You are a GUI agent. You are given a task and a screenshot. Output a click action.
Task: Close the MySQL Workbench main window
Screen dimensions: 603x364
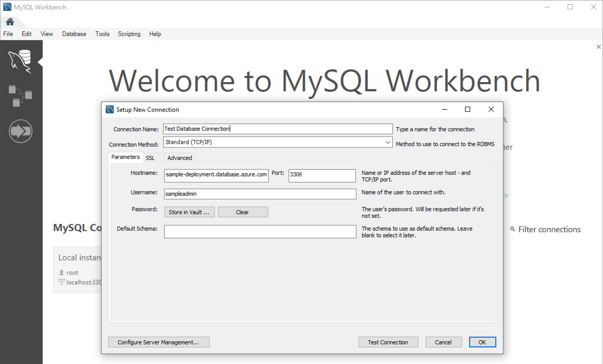[x=594, y=7]
